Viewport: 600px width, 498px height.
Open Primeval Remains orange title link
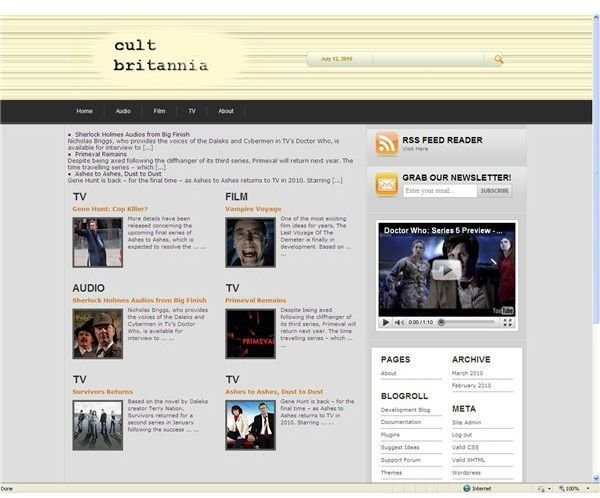(255, 300)
